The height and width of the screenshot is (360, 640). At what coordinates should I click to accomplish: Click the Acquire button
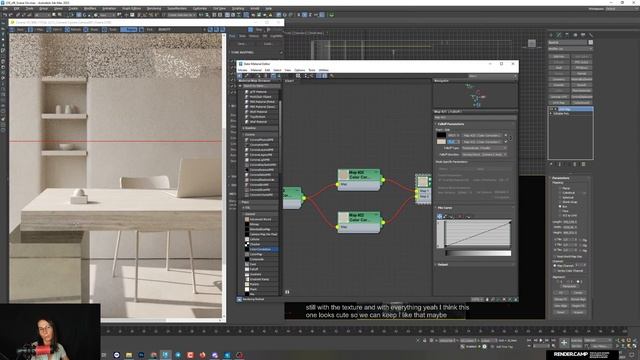pos(578,312)
